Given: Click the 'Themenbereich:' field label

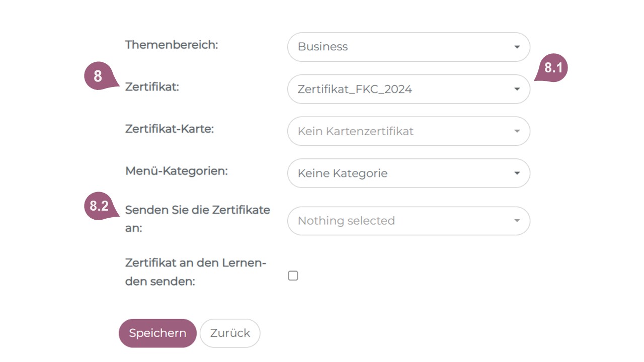Looking at the screenshot, I should (x=171, y=45).
